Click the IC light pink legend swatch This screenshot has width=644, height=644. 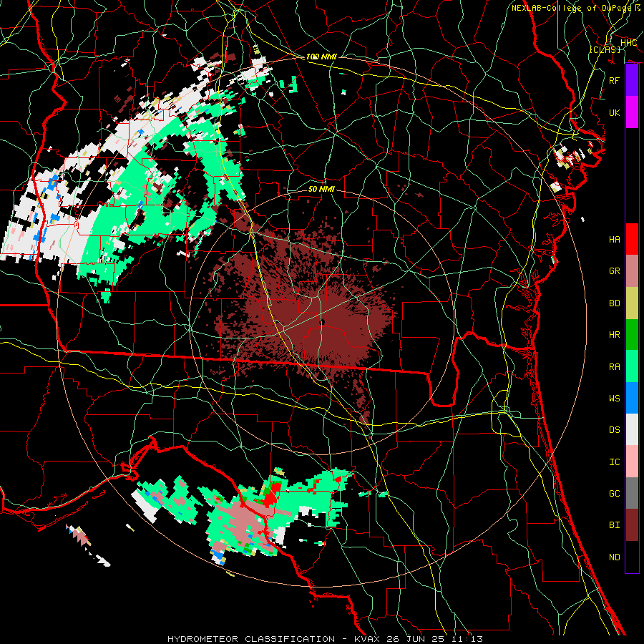tap(632, 462)
